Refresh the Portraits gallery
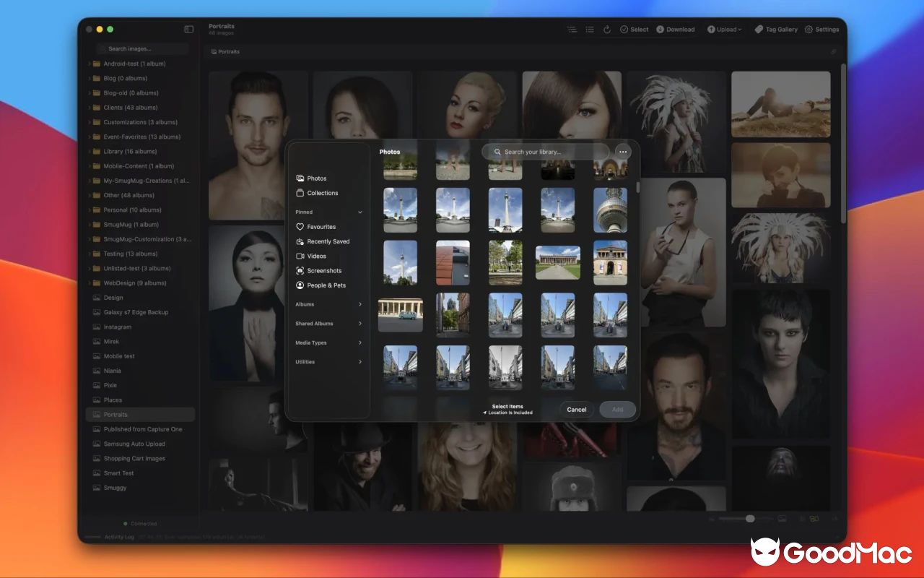The width and height of the screenshot is (924, 578). pos(608,29)
